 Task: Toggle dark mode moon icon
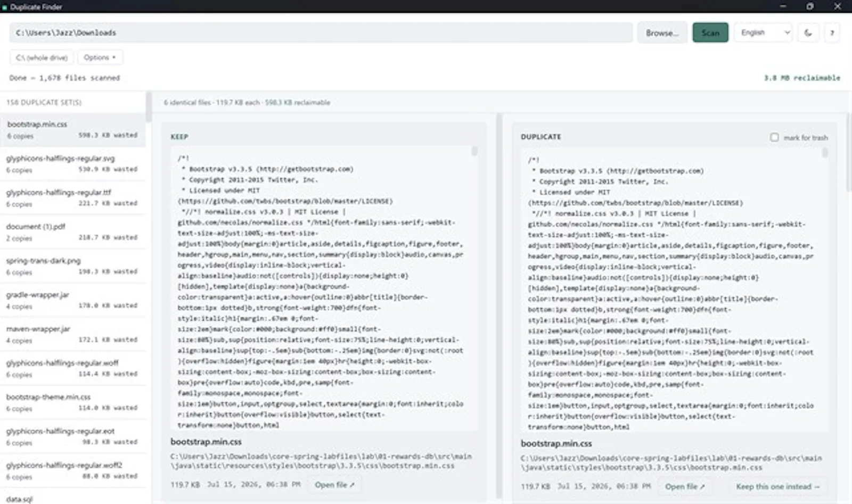pos(808,33)
